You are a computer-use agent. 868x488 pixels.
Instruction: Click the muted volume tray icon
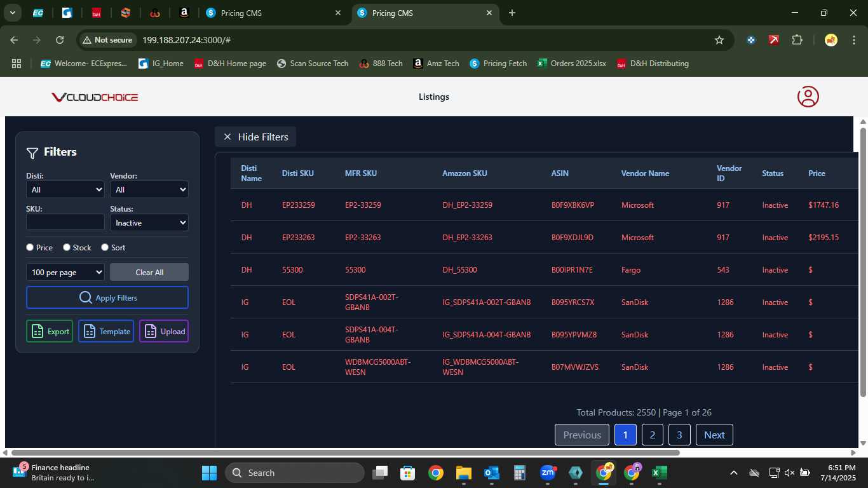tap(789, 473)
